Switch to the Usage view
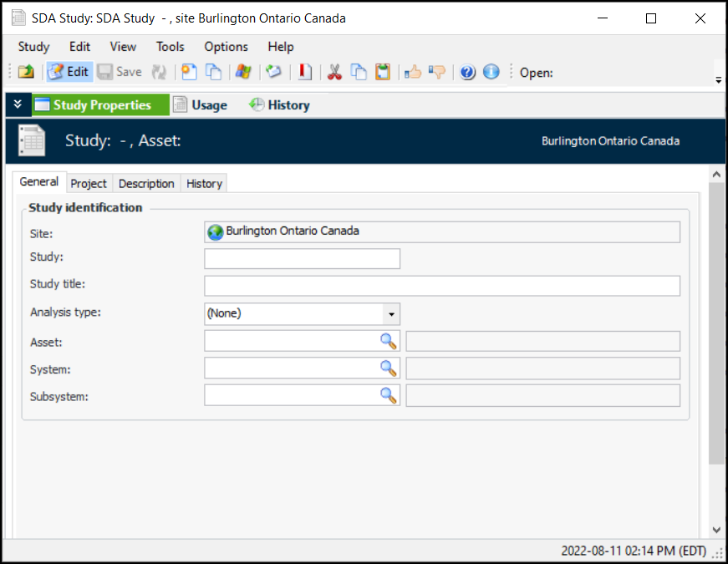The height and width of the screenshot is (564, 728). click(201, 105)
